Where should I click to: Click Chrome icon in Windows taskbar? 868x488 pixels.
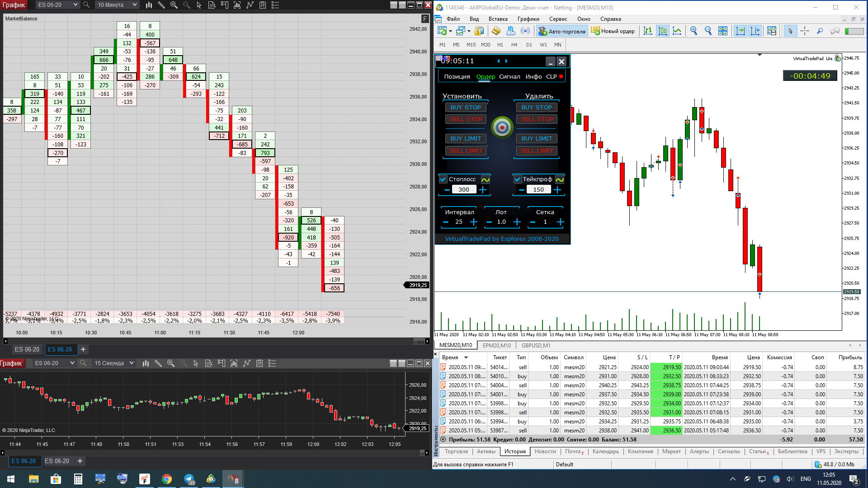point(167,479)
